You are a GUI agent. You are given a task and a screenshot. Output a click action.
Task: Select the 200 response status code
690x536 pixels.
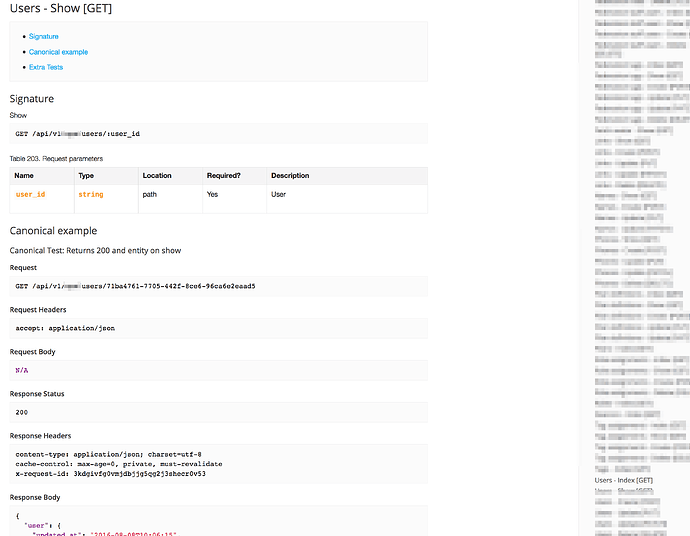21,412
